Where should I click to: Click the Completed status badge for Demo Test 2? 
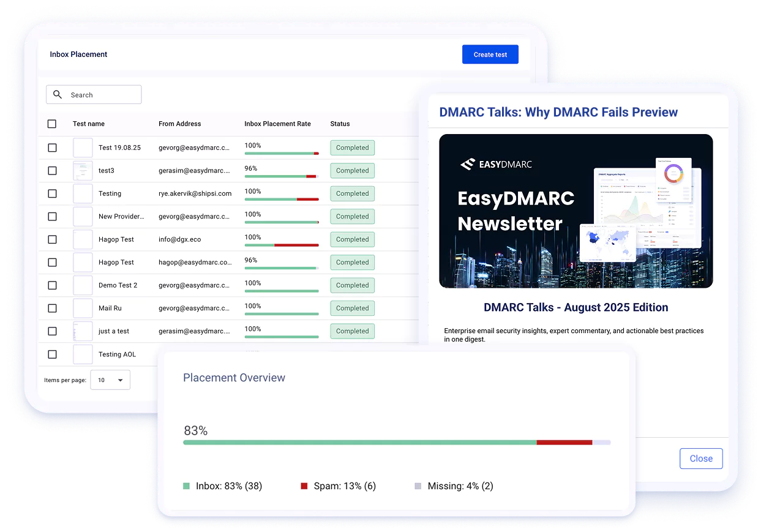(x=352, y=285)
